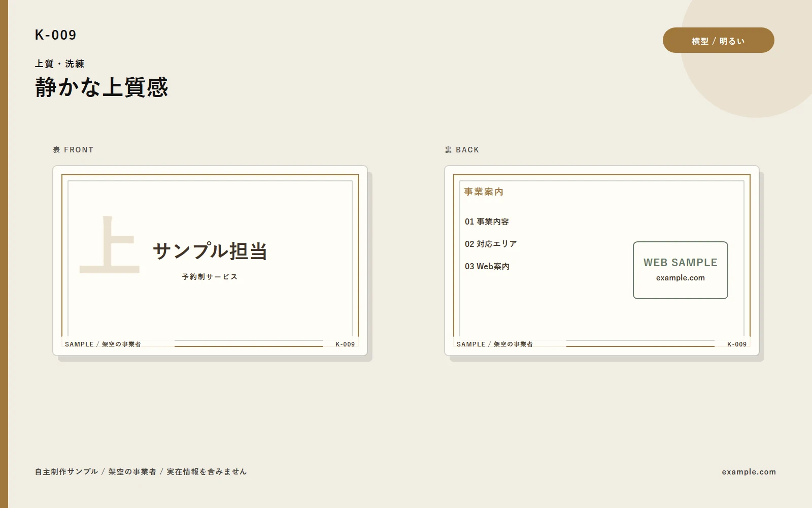Click the 裏 BACK label
This screenshot has height=508, width=812.
[462, 150]
